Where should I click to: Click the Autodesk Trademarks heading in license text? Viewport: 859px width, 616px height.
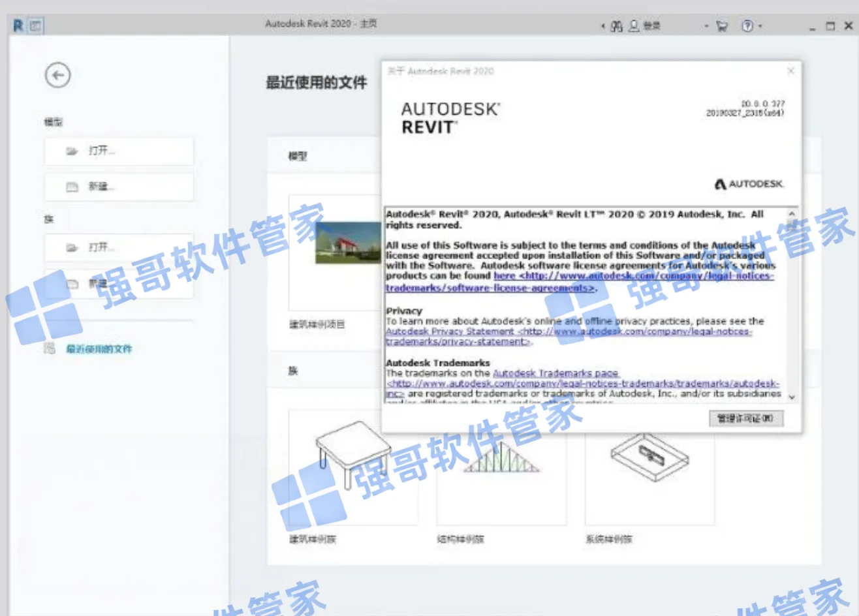coord(438,363)
